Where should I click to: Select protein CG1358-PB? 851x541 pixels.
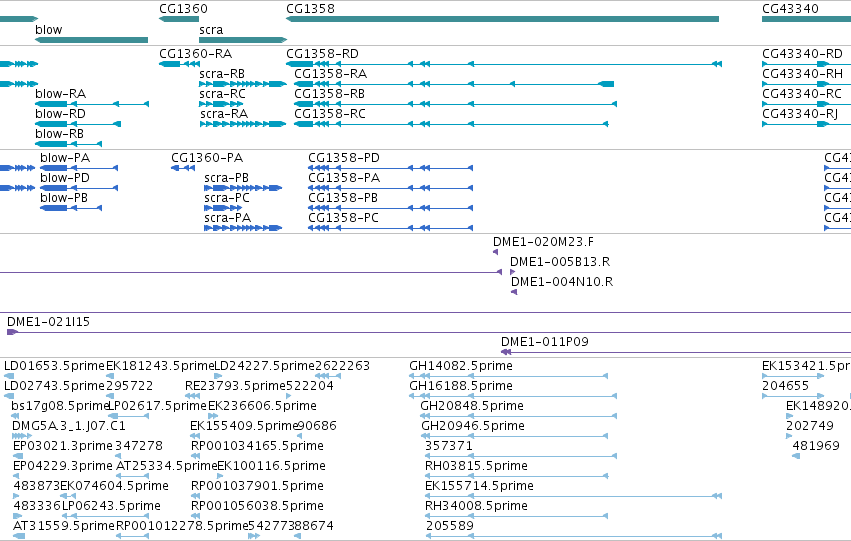click(343, 198)
